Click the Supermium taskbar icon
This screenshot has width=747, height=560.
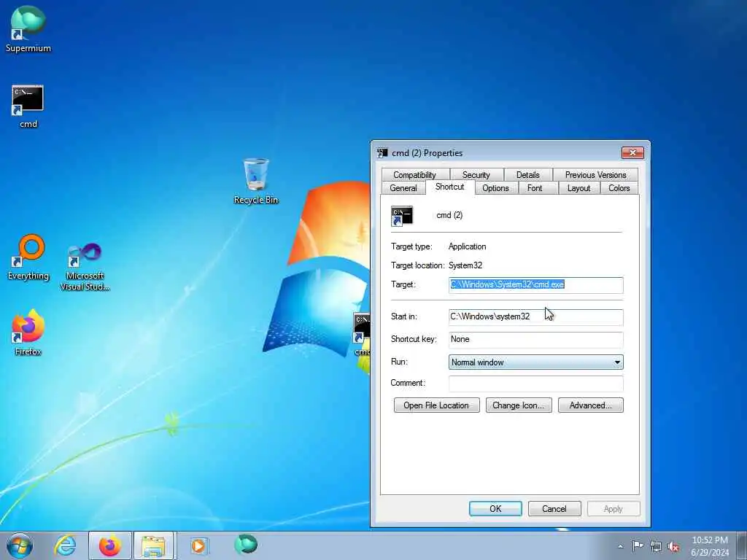tap(246, 545)
